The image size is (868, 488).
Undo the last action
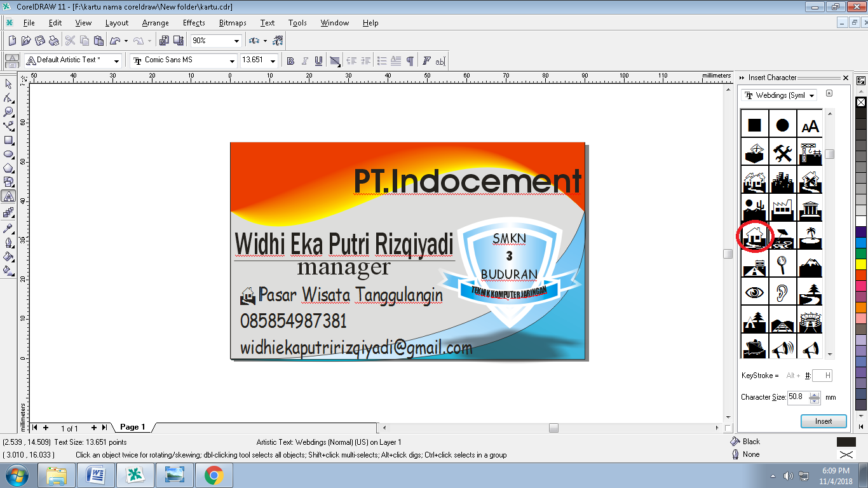point(115,41)
